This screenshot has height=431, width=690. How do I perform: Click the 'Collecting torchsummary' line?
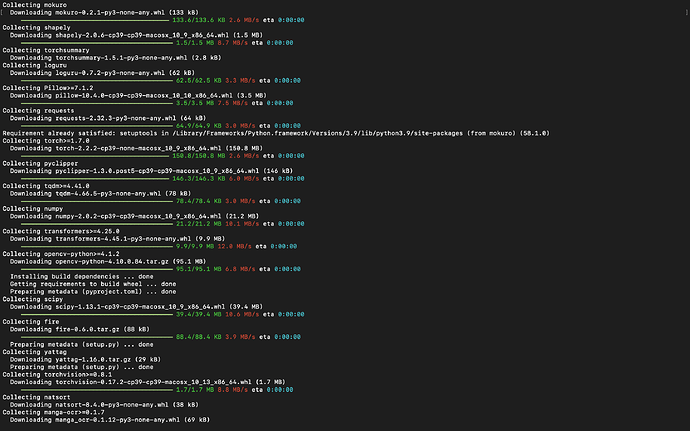(46, 50)
